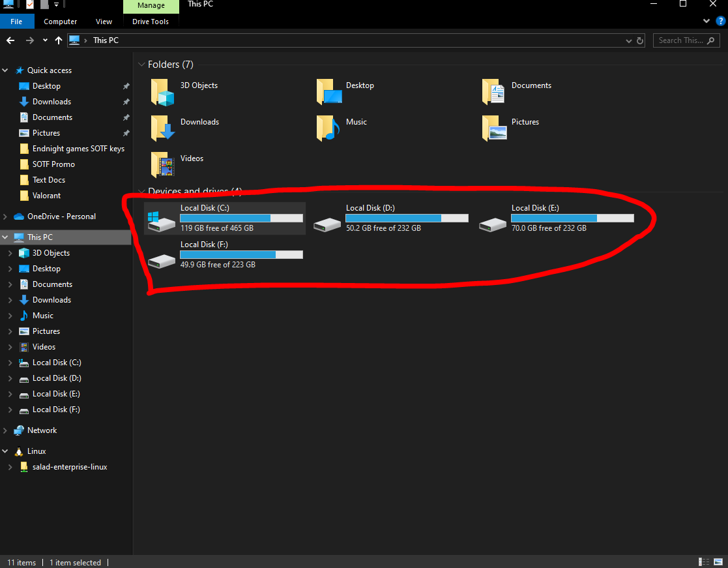Select Local Disk (C:) in navigation tree

[57, 363]
